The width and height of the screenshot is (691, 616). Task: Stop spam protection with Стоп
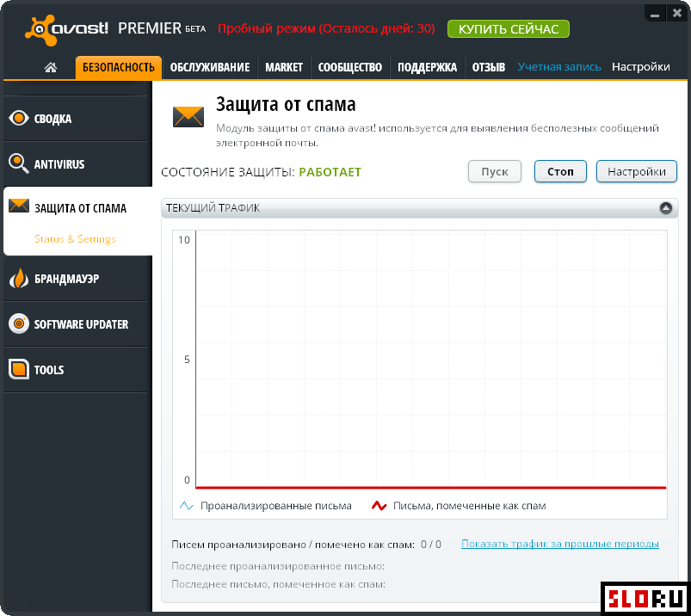tap(560, 171)
